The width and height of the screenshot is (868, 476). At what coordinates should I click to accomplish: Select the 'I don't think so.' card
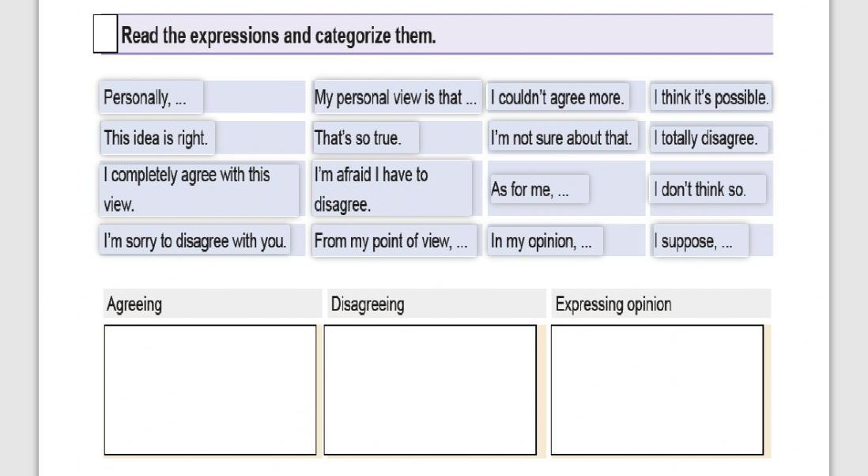click(x=708, y=189)
